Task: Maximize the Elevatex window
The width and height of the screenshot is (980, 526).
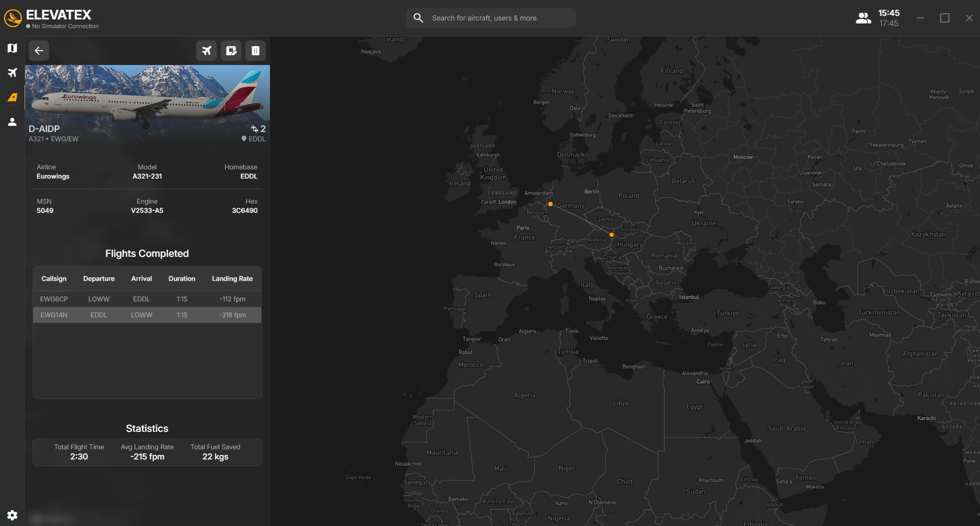Action: click(x=945, y=18)
